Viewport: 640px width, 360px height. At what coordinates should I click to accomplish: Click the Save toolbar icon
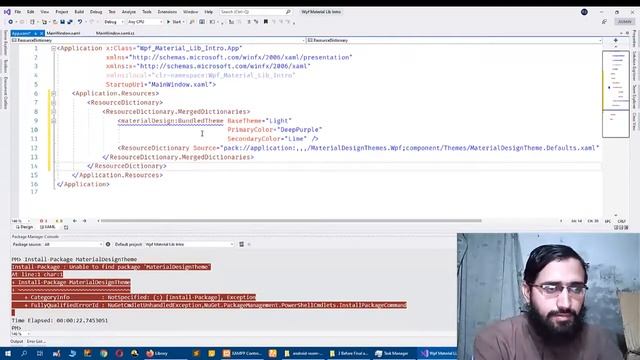tap(62, 22)
